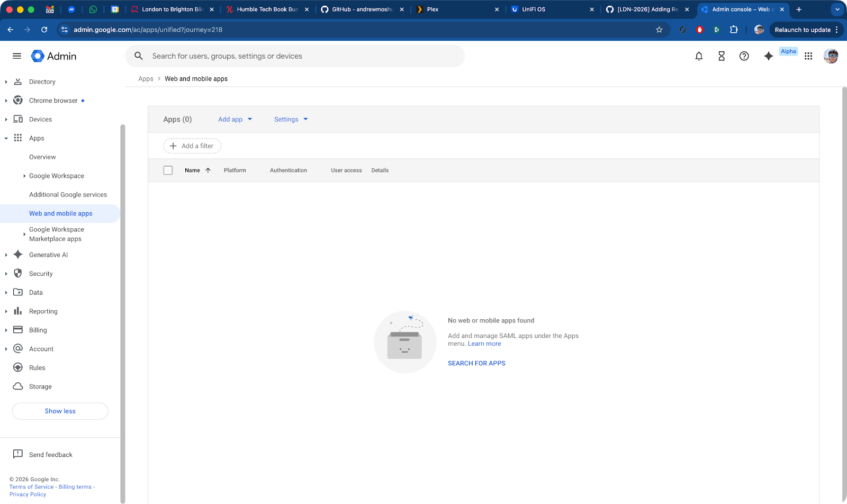The width and height of the screenshot is (847, 504).
Task: Open the Chrome extensions puzzle icon
Action: [x=734, y=30]
